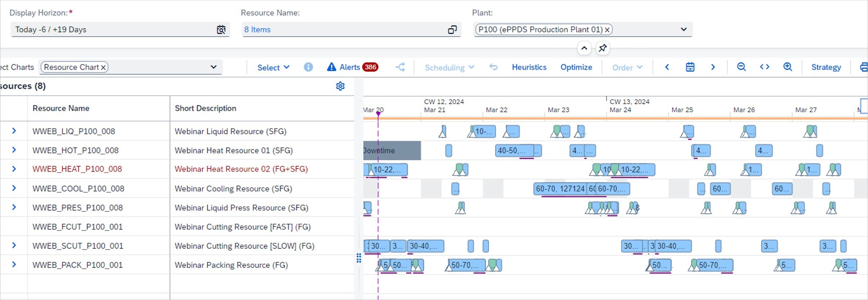The image size is (868, 300).
Task: Pin the filter header bar
Action: (x=603, y=48)
